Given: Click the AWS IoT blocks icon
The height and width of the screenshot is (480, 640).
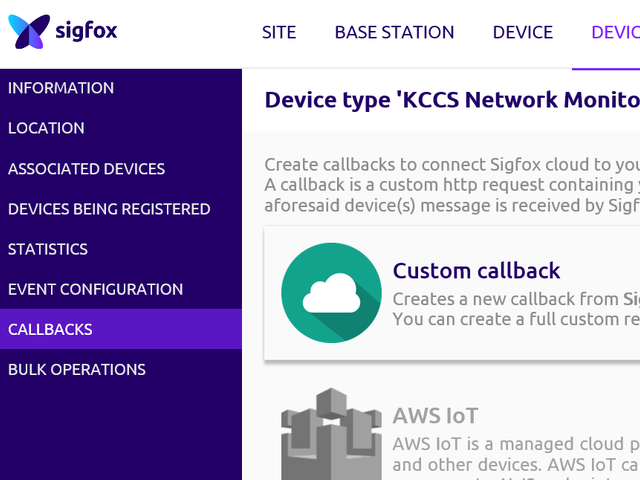Looking at the screenshot, I should pyautogui.click(x=331, y=435).
